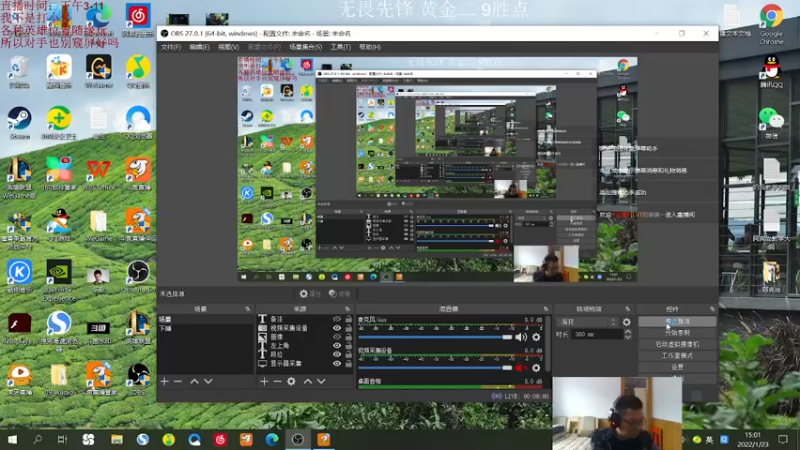Add a new source with plus icon

[264, 381]
